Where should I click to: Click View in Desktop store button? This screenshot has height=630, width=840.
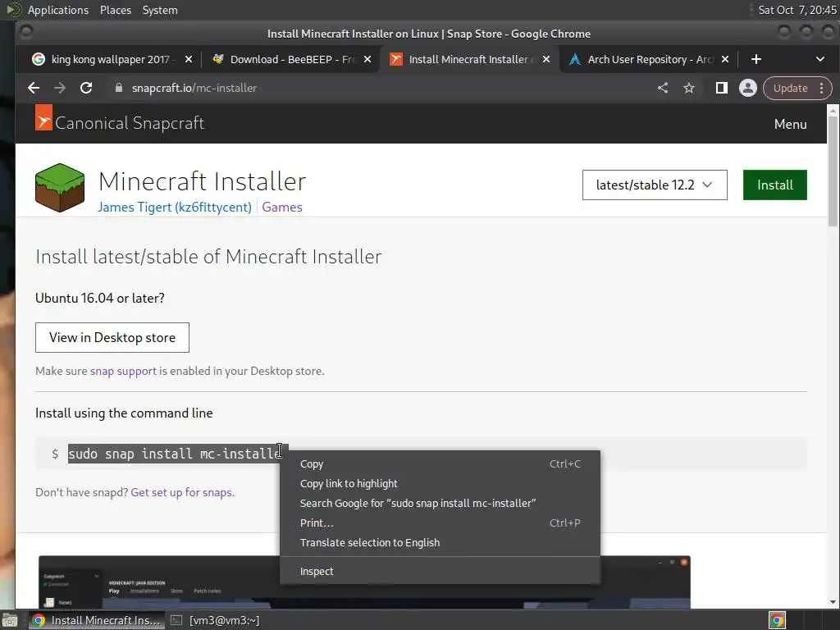pos(112,337)
